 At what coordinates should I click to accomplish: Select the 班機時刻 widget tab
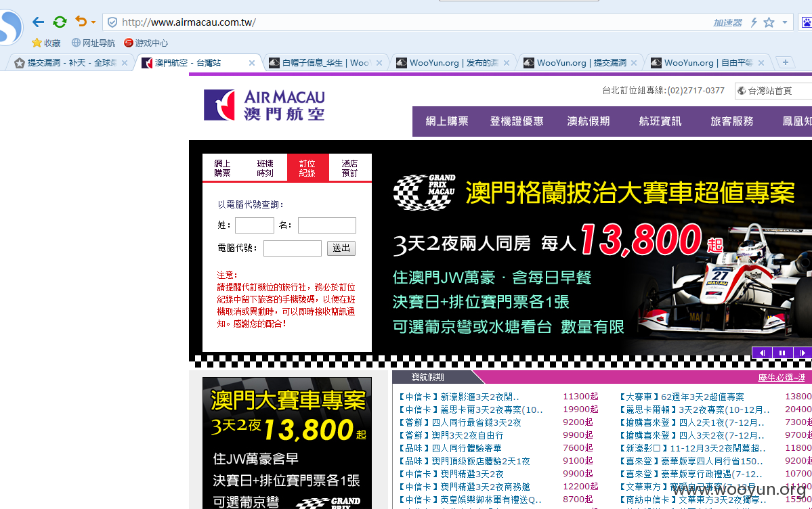pyautogui.click(x=265, y=168)
